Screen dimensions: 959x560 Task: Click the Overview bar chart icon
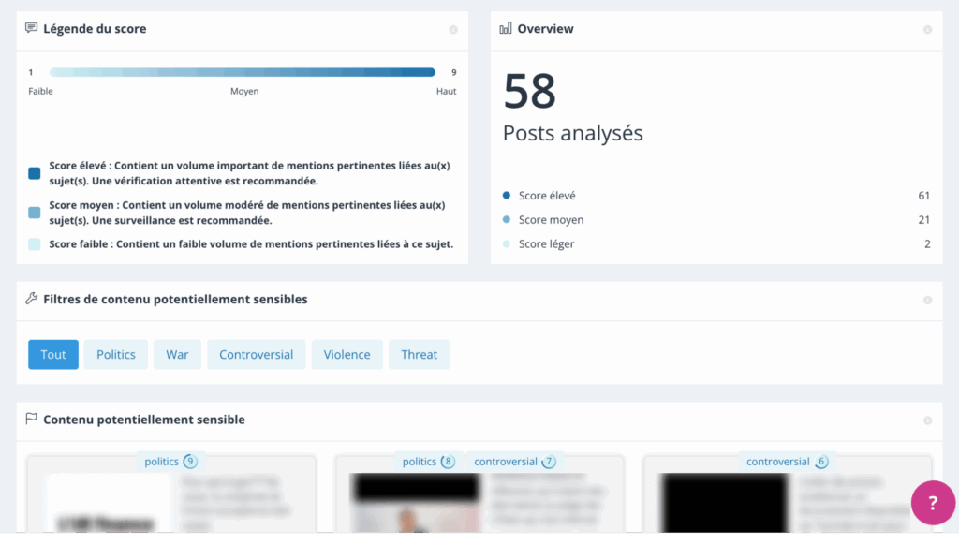(x=506, y=29)
